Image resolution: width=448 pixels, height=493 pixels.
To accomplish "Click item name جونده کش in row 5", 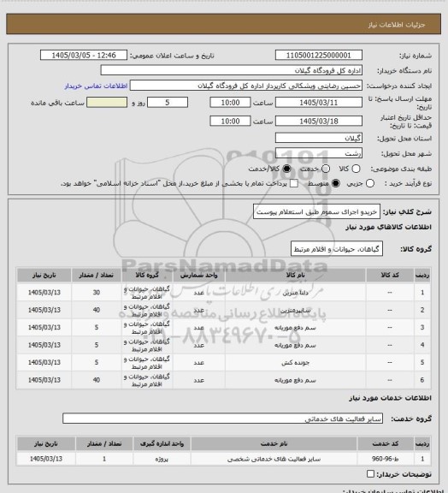I will pos(295,363).
